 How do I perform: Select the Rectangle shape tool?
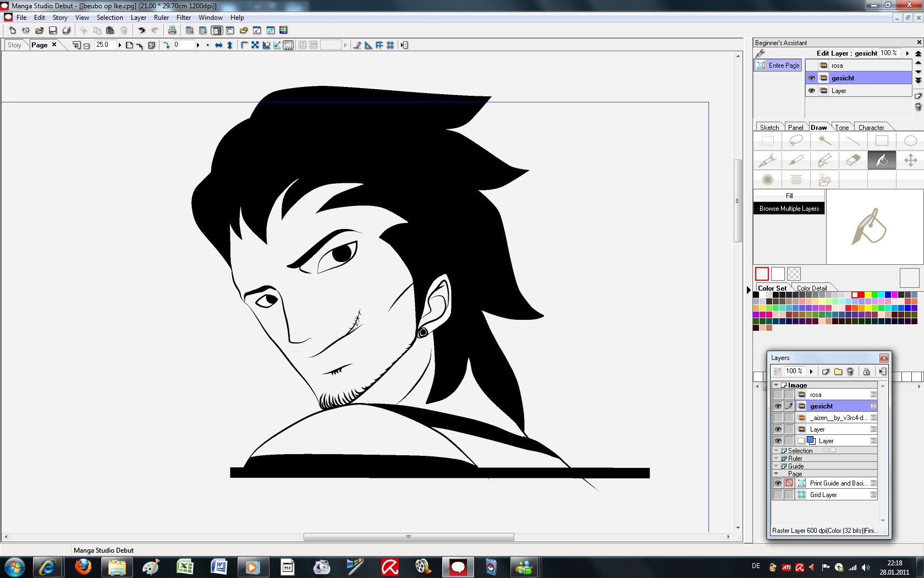click(x=882, y=141)
